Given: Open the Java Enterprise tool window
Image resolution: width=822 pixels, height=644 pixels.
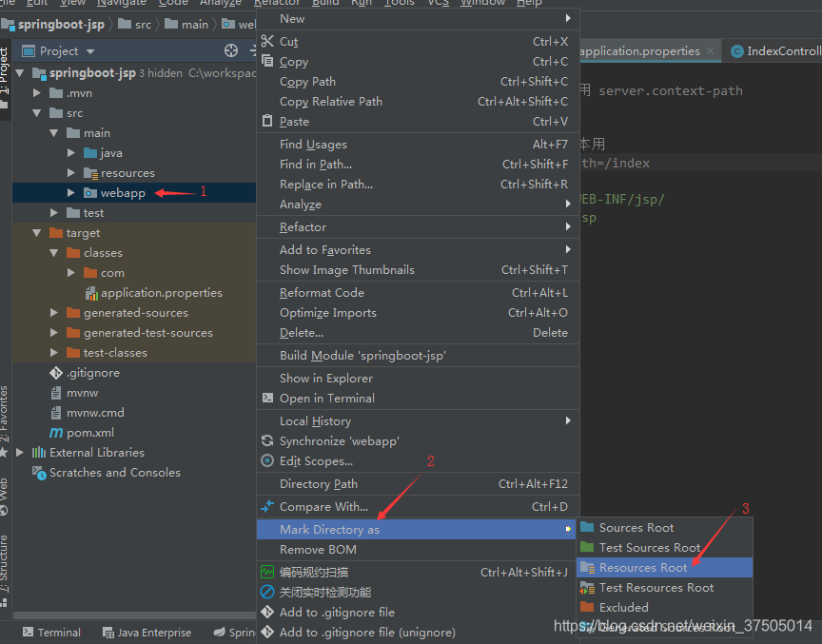Looking at the screenshot, I should 147,633.
